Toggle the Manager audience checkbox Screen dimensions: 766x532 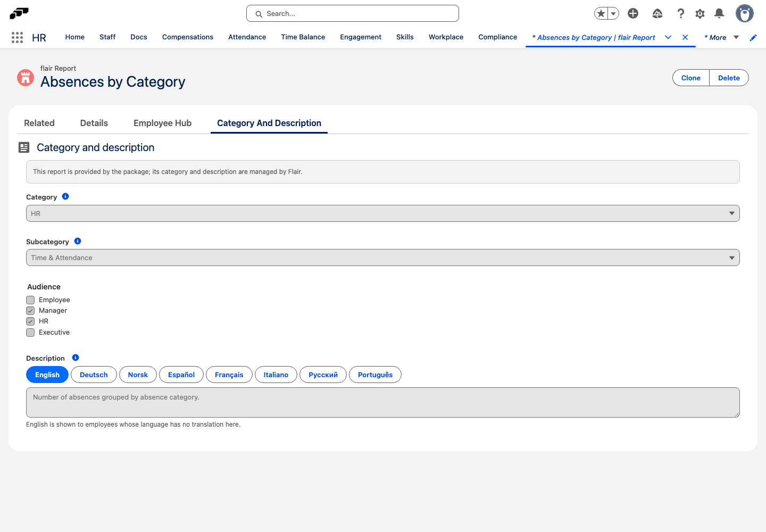click(30, 311)
